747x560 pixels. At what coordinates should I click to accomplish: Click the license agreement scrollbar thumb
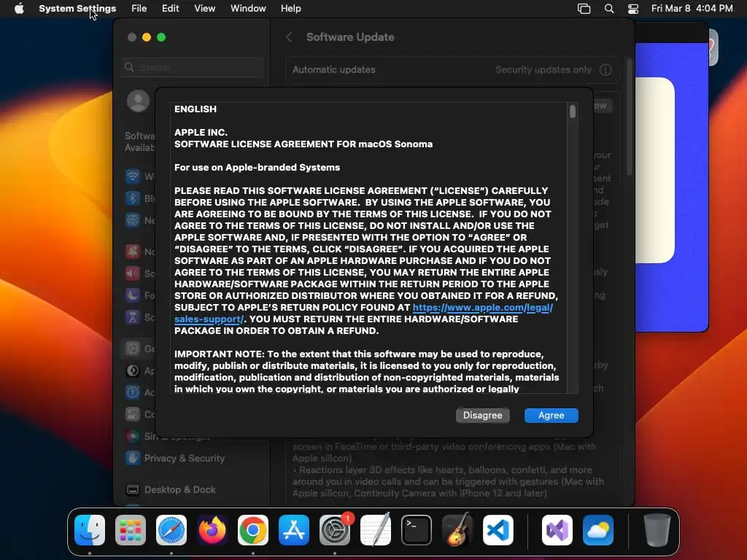pyautogui.click(x=573, y=112)
